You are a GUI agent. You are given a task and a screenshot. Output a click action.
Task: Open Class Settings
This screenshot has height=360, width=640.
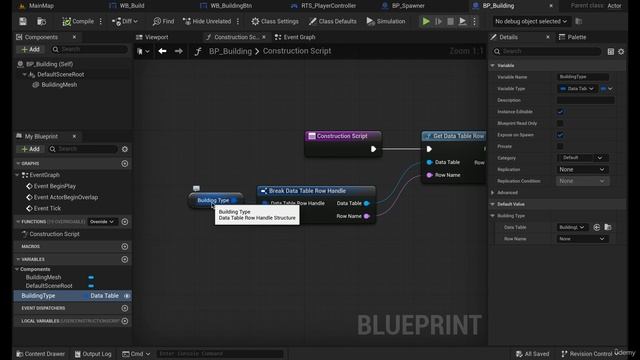click(275, 21)
